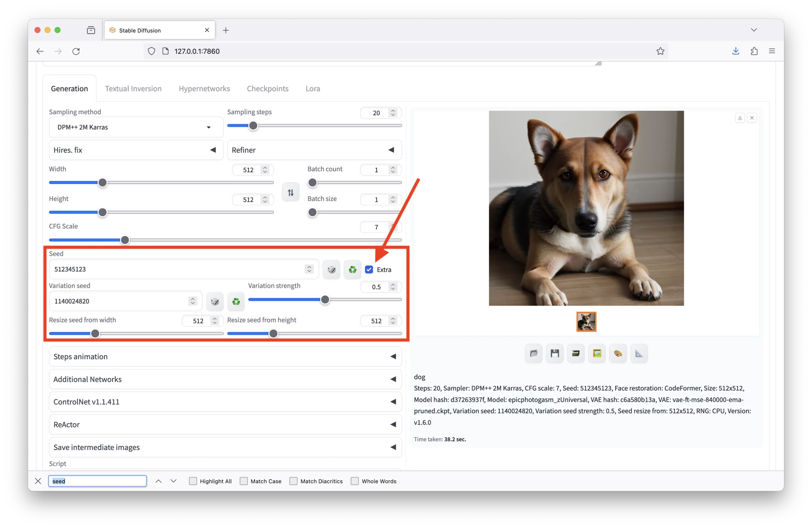Swap width and height values

point(291,193)
